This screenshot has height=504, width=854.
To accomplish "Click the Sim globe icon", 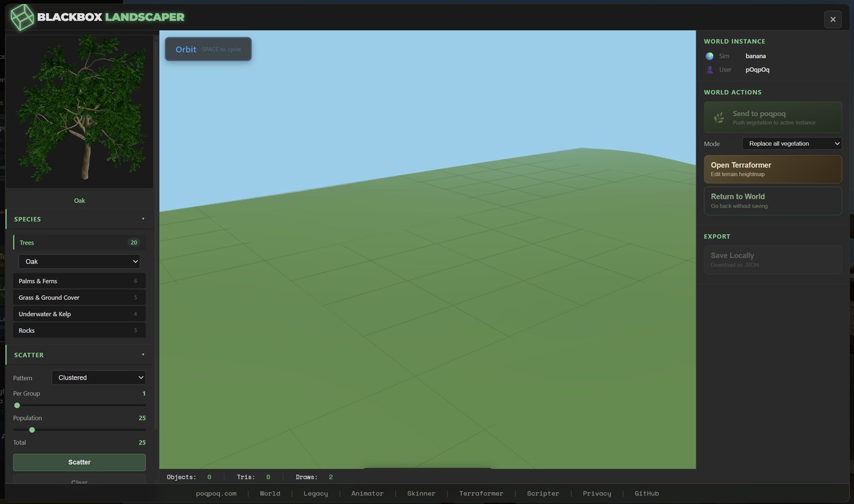I will click(709, 56).
